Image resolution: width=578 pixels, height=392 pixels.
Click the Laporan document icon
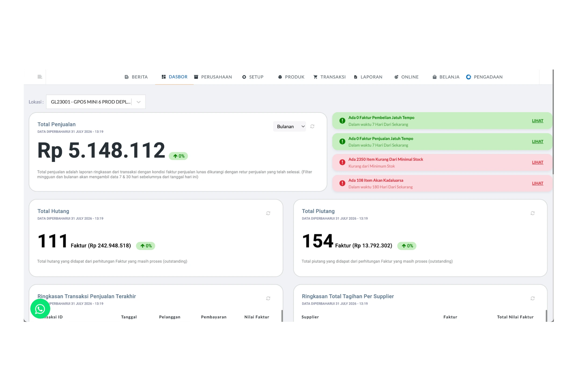pyautogui.click(x=356, y=77)
